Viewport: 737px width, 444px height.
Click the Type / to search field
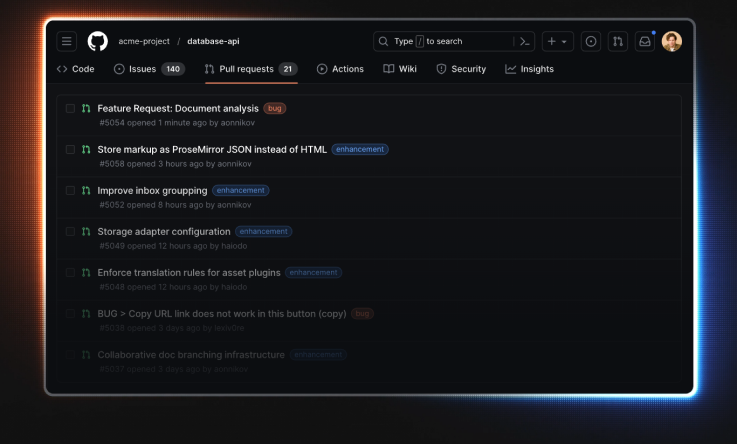[x=444, y=41]
